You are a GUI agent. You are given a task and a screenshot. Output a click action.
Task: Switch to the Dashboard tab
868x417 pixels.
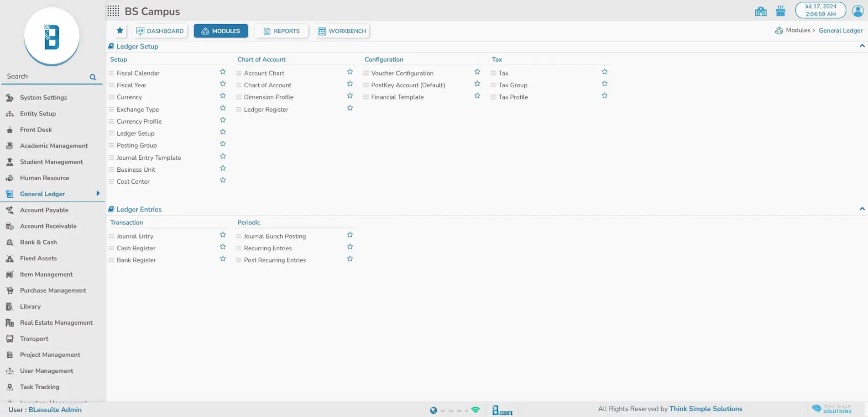[160, 31]
